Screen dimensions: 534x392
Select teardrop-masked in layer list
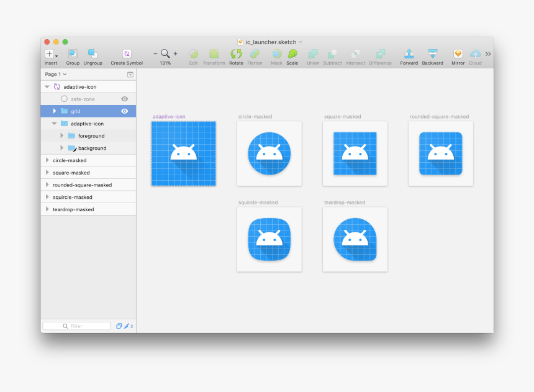[x=89, y=209]
